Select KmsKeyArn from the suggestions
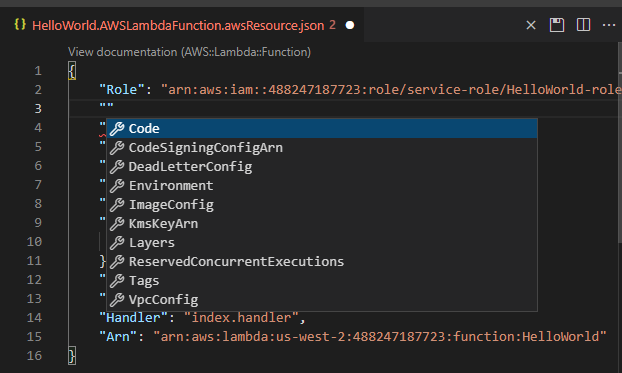The width and height of the screenshot is (622, 373). 322,224
